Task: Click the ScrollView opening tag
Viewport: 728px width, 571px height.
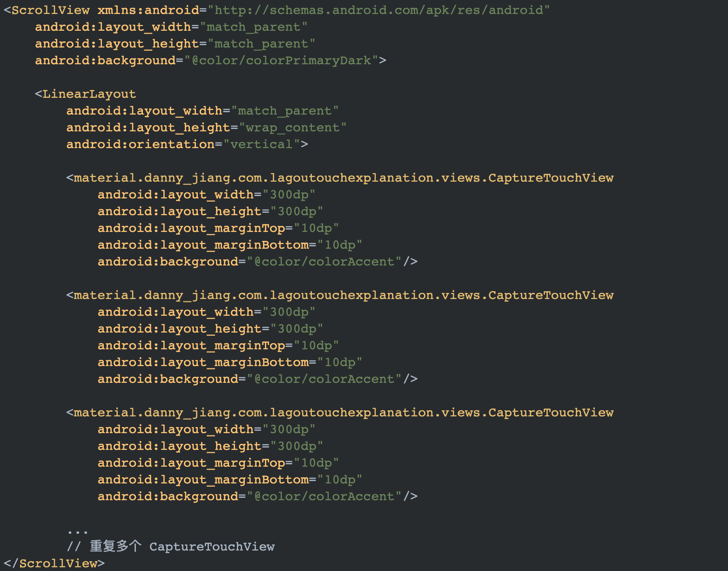Action: tap(47, 10)
